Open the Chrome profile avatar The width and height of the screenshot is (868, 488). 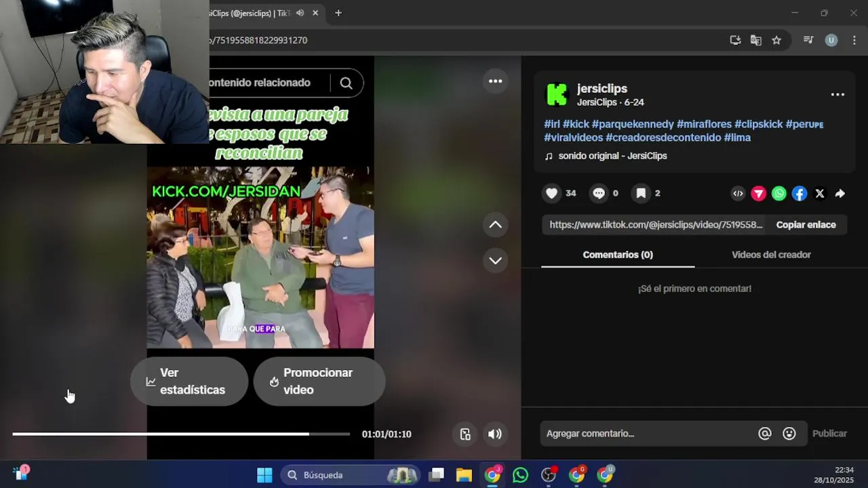click(x=831, y=40)
